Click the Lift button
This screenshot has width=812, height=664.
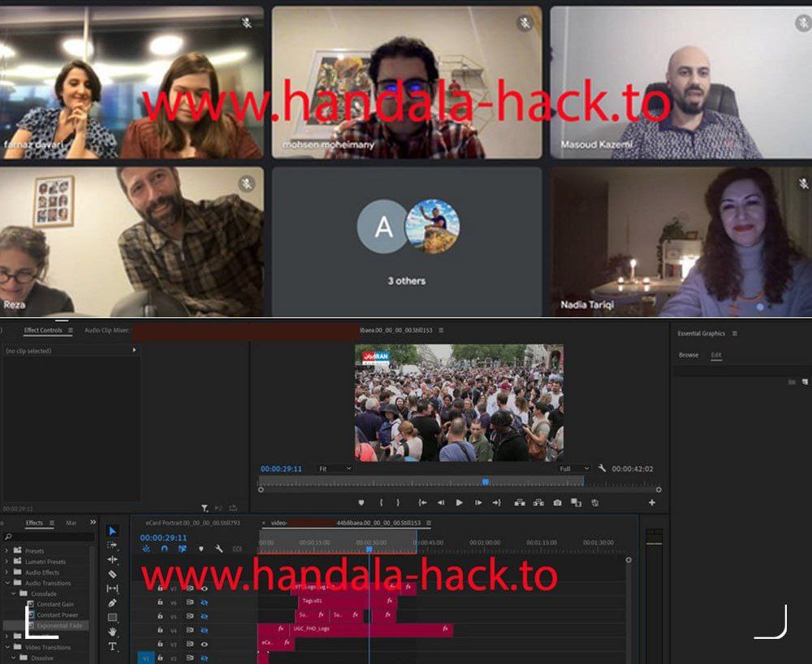[520, 502]
